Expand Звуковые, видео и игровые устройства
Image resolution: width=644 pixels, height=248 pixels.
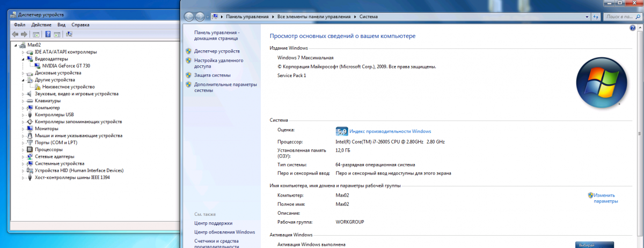(23, 93)
